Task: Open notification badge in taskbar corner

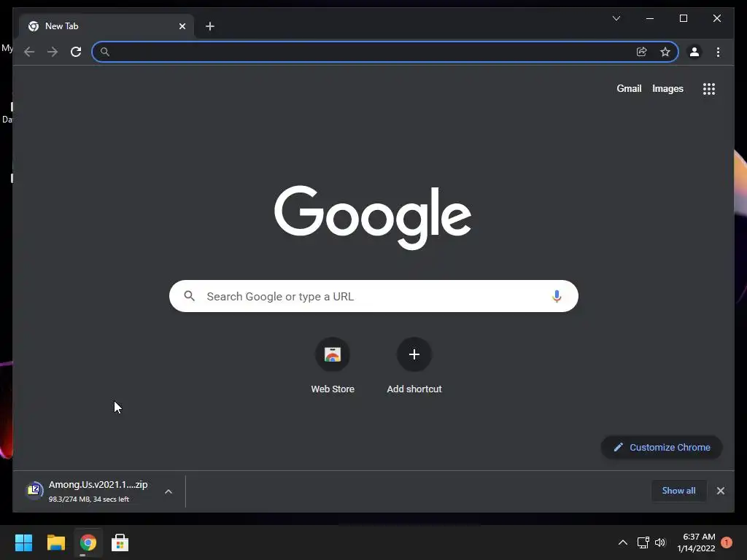Action: click(726, 542)
